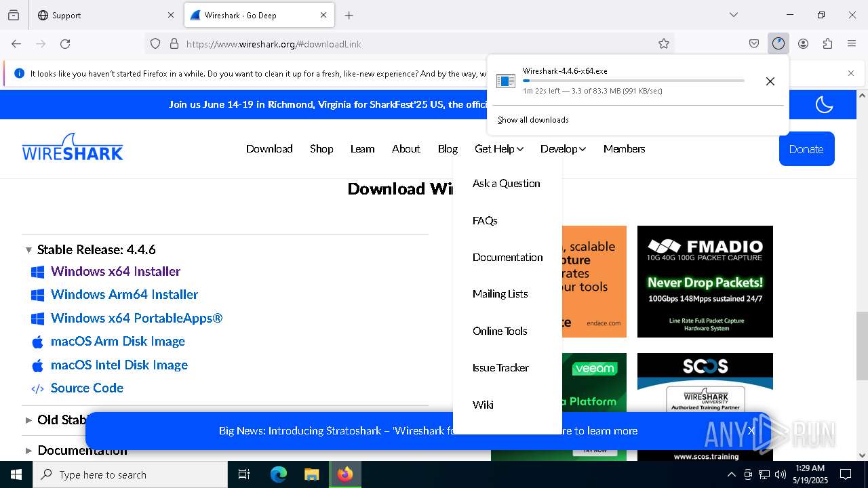Open Task View on taskbar
Screen dimensions: 868x488
pyautogui.click(x=244, y=474)
